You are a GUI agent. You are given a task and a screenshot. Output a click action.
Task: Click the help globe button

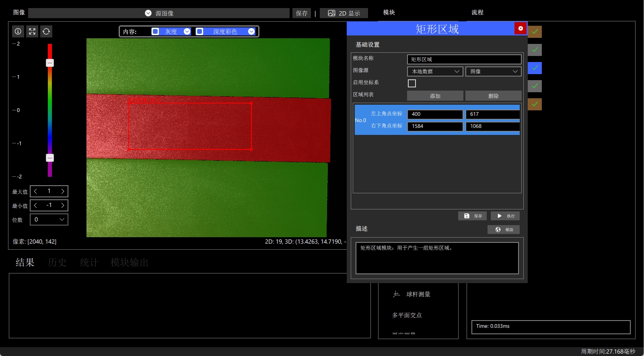click(504, 230)
